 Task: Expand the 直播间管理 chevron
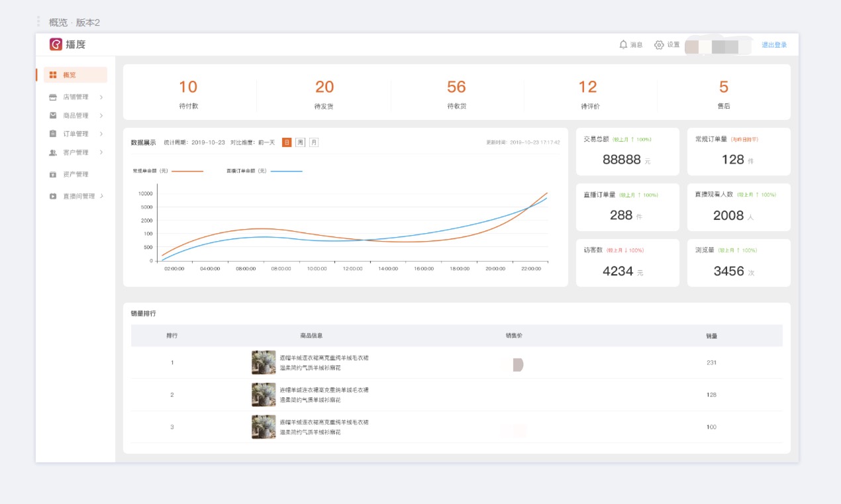pyautogui.click(x=101, y=196)
